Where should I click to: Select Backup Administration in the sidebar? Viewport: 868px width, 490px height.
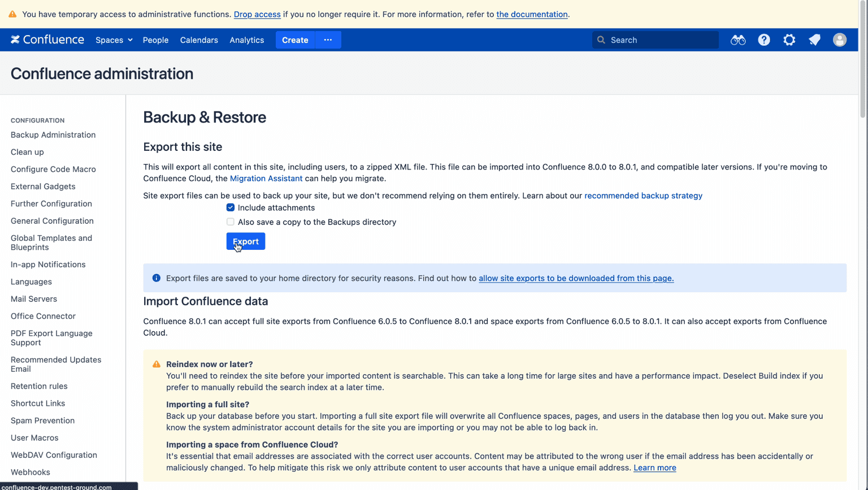53,135
